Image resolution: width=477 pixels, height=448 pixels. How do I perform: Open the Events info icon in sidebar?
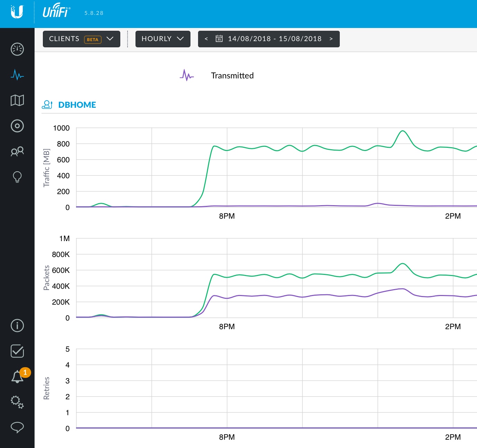17,325
